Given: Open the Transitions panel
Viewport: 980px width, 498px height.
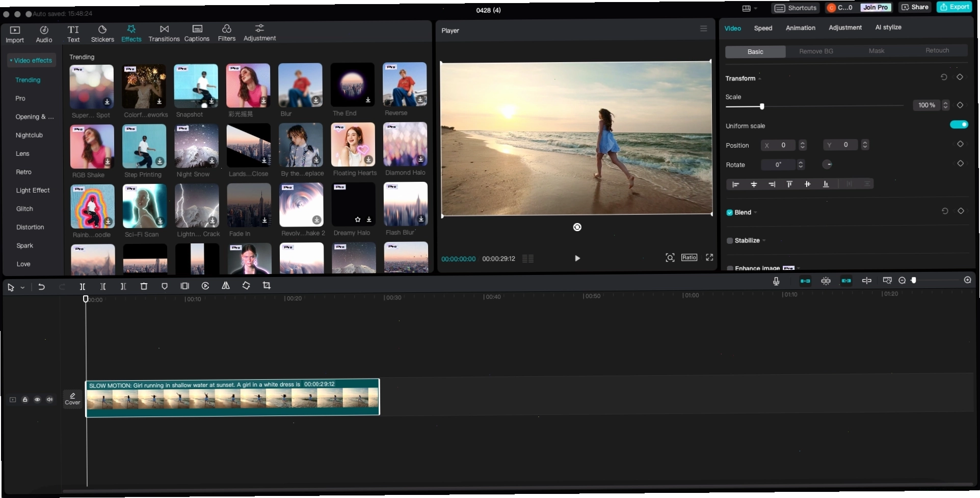Looking at the screenshot, I should pyautogui.click(x=164, y=34).
